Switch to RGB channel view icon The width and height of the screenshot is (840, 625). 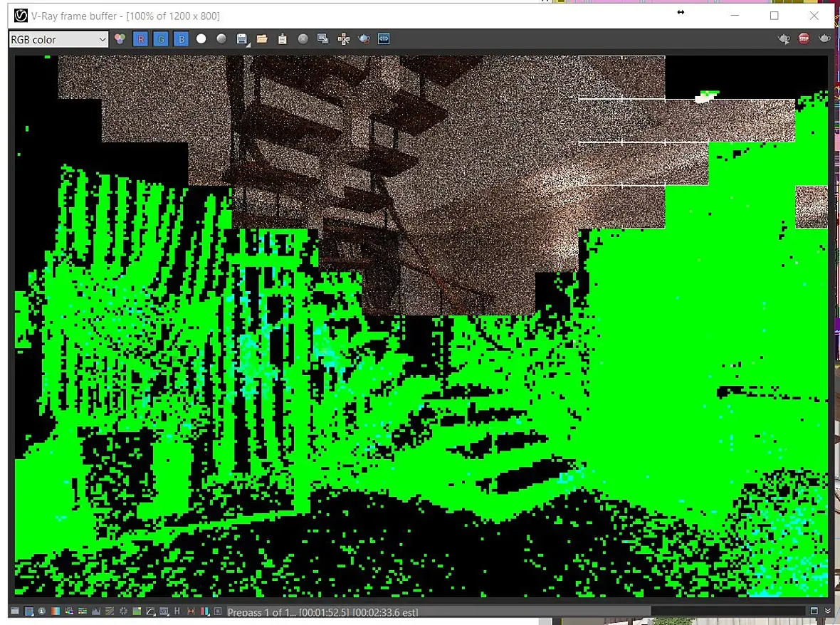click(120, 39)
